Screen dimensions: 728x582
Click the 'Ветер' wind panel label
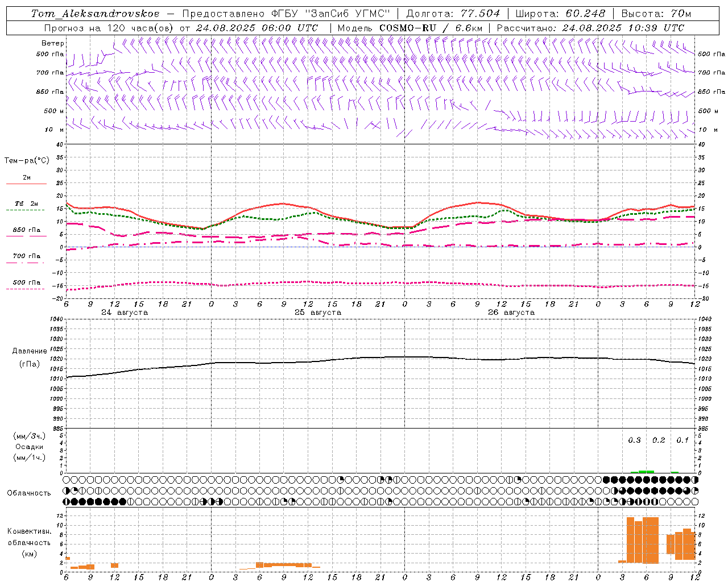[53, 43]
